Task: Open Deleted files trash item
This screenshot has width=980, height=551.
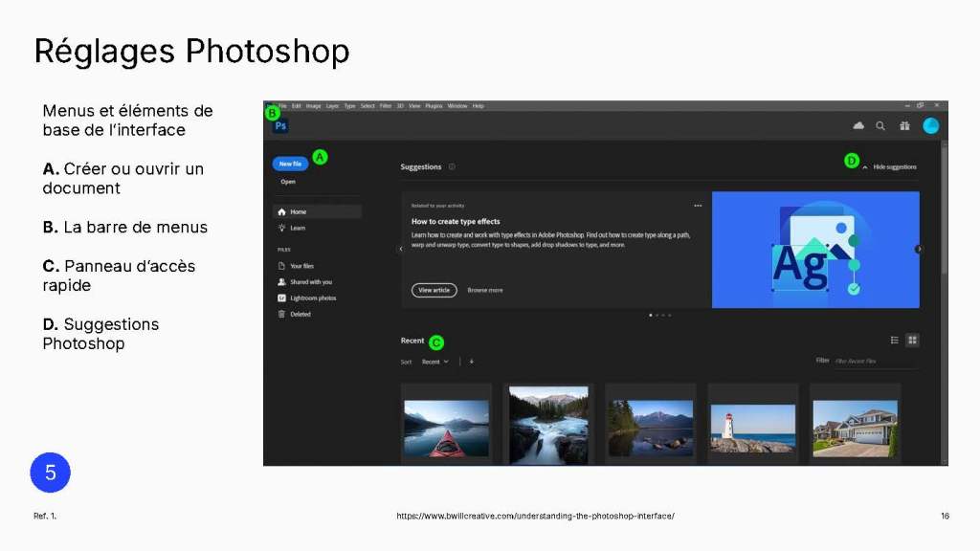Action: point(295,314)
